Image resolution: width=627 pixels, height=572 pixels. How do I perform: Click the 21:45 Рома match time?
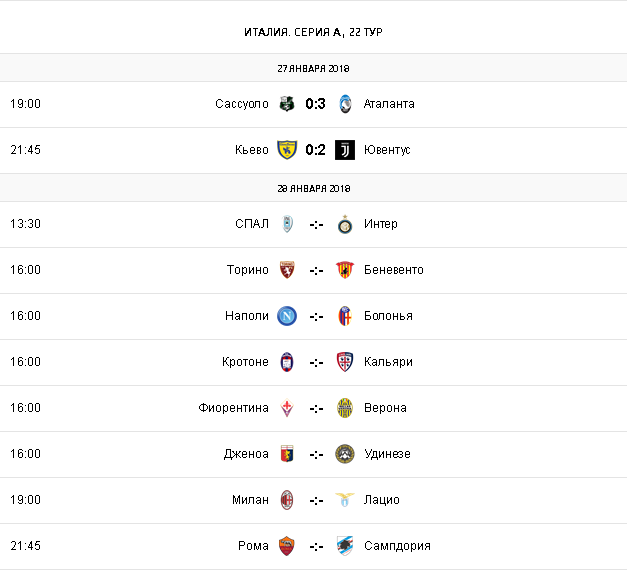pos(25,546)
